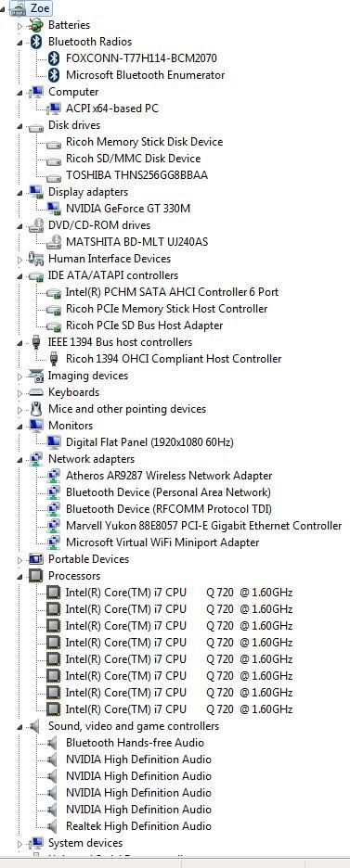Select Intel PCHM SATA AHCI Controller entry
Viewport: 350px width, 868px height.
[x=172, y=292]
